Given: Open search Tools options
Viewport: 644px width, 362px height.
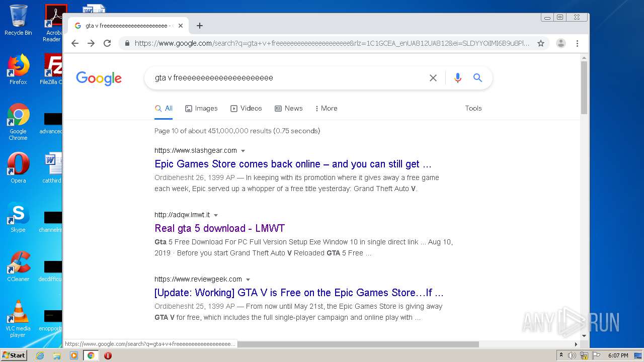Looking at the screenshot, I should (473, 108).
